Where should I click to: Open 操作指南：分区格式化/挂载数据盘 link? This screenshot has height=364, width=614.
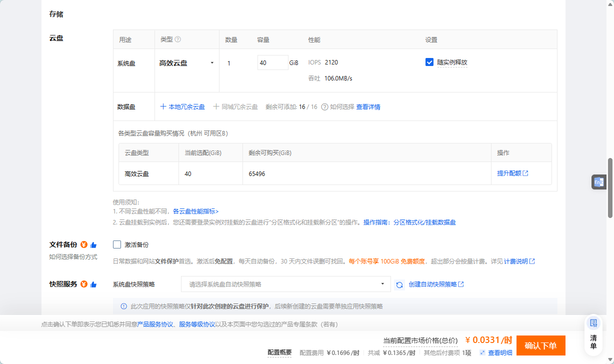(409, 222)
